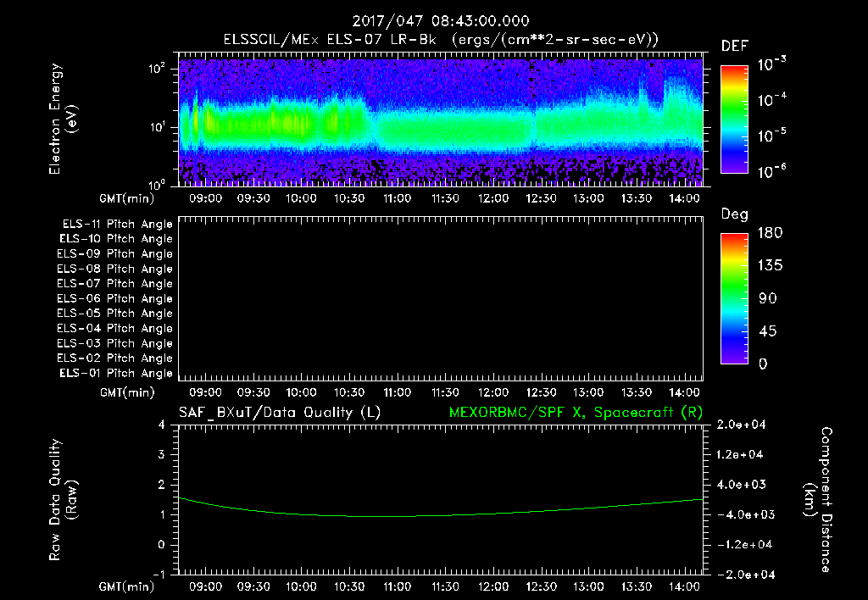
Task: Select the Electron Energy (eV) axis title
Action: (63, 119)
